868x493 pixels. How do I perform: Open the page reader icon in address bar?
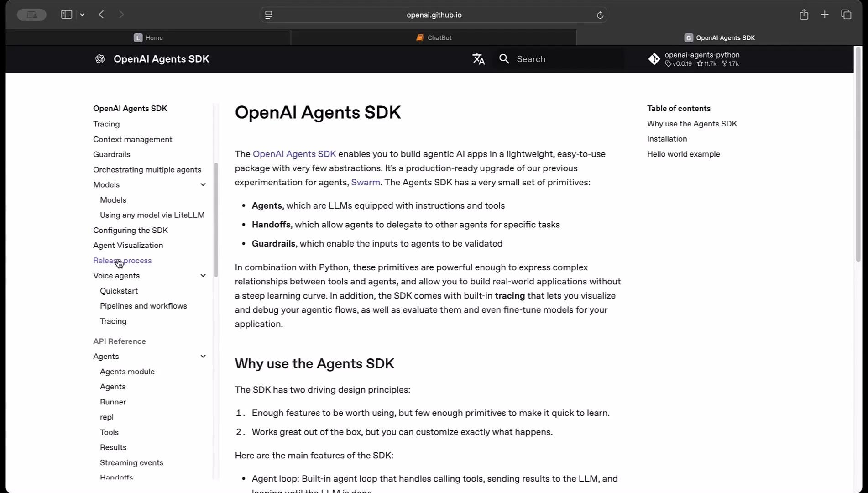269,15
